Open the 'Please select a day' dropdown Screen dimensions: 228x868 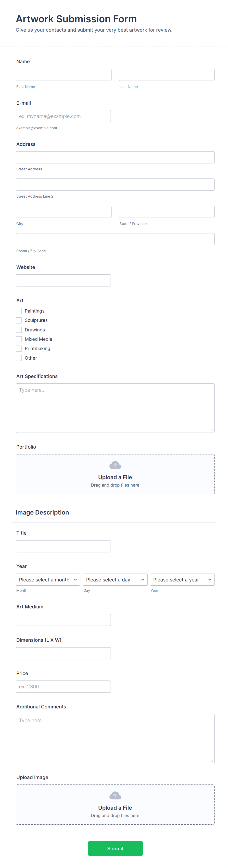pos(115,579)
